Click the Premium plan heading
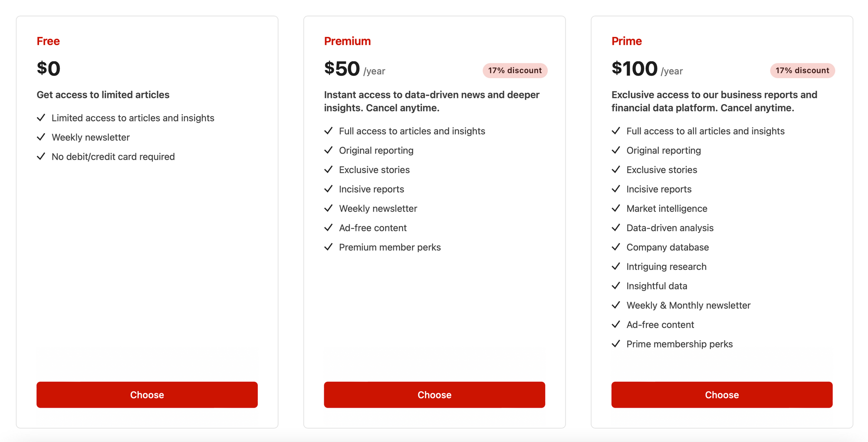This screenshot has width=868, height=442. 347,41
